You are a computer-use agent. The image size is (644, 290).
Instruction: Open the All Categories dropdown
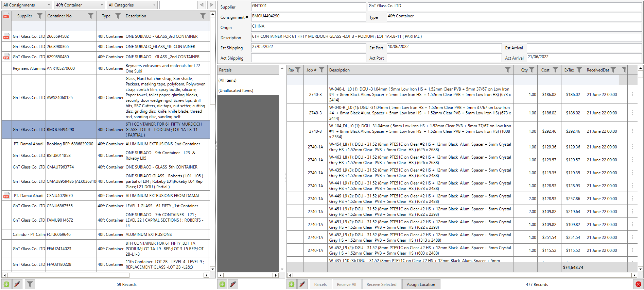[x=132, y=5]
